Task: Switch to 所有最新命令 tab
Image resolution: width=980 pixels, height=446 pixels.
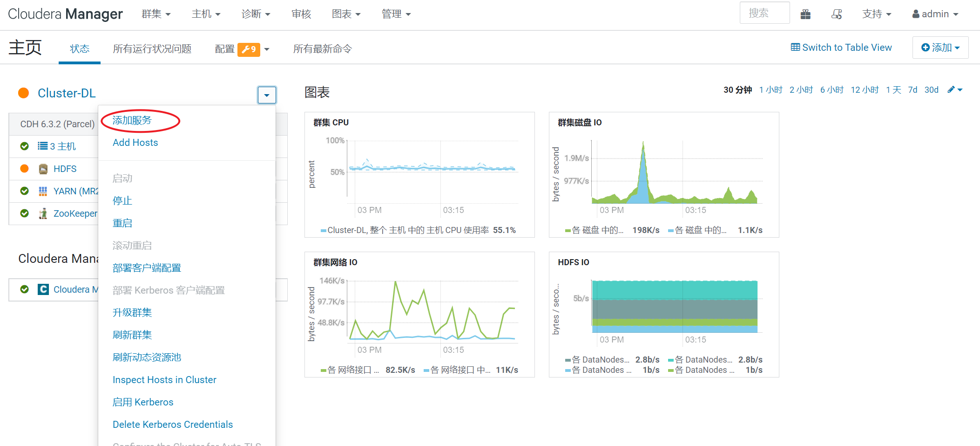Action: (x=323, y=48)
